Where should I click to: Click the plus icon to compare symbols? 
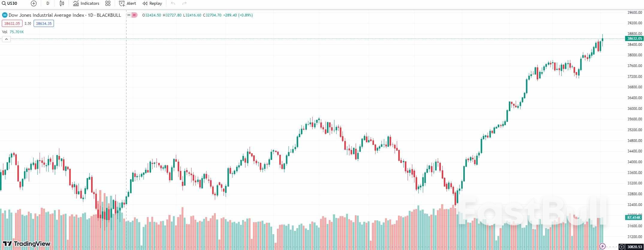(x=34, y=3)
